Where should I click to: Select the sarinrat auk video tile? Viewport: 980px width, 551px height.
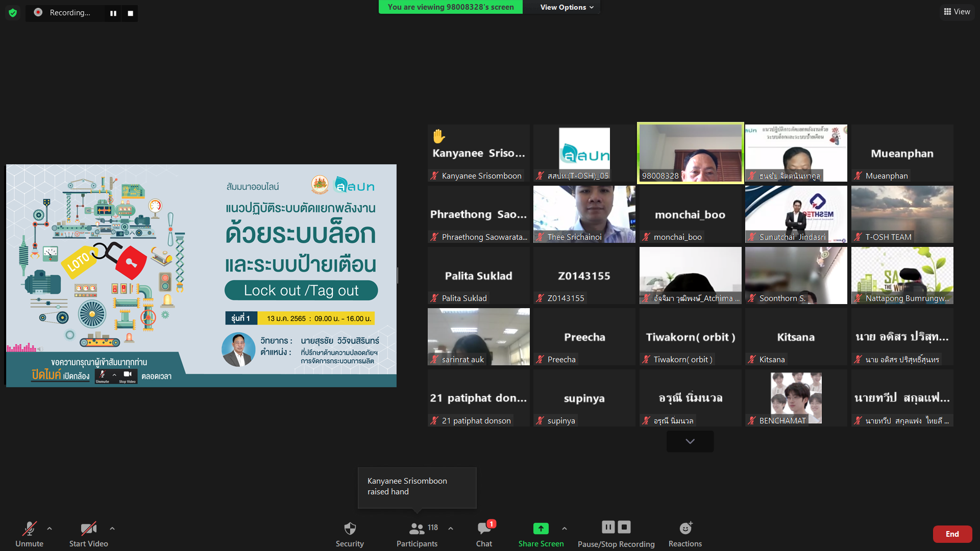pos(479,337)
